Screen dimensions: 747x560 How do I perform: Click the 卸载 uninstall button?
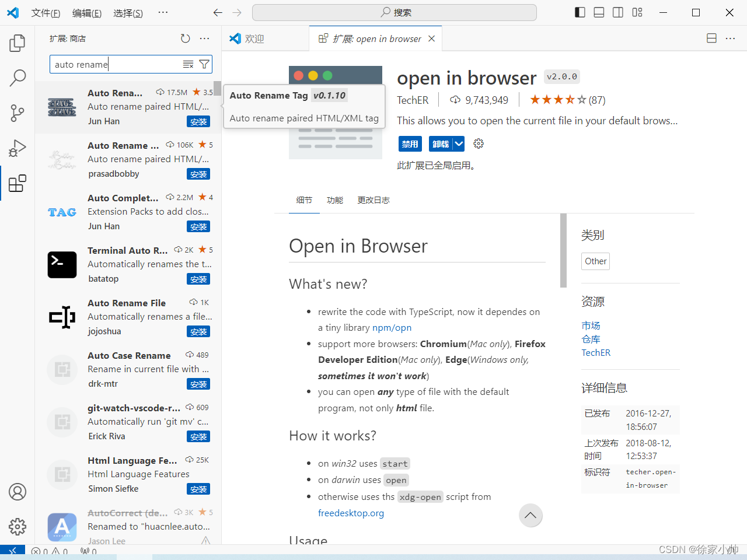point(441,144)
